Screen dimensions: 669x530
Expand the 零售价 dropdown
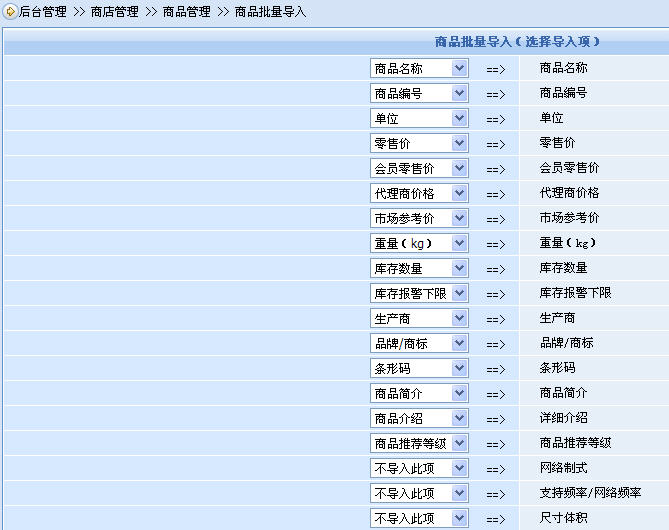pos(418,143)
